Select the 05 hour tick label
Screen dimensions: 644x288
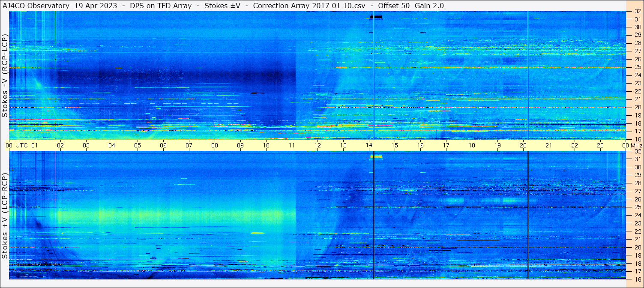138,145
